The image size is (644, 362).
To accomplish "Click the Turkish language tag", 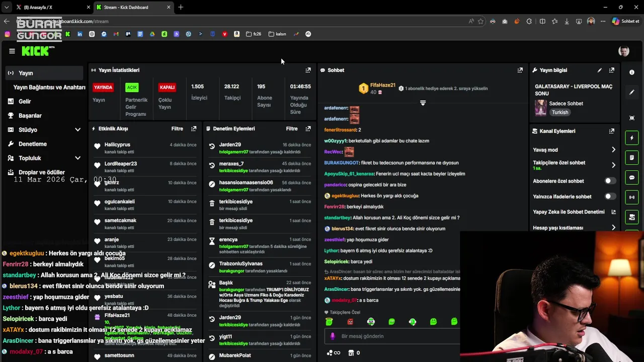I will pos(560,113).
